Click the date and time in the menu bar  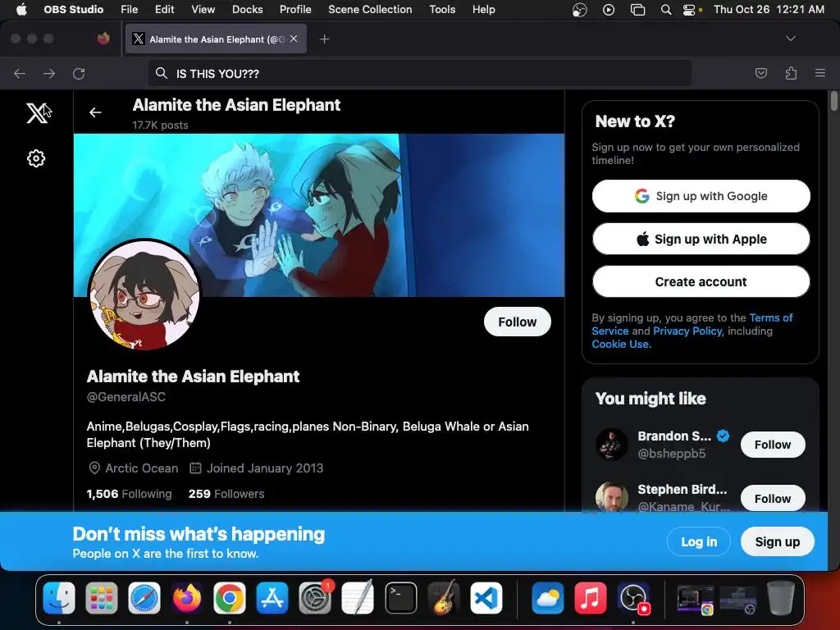769,10
